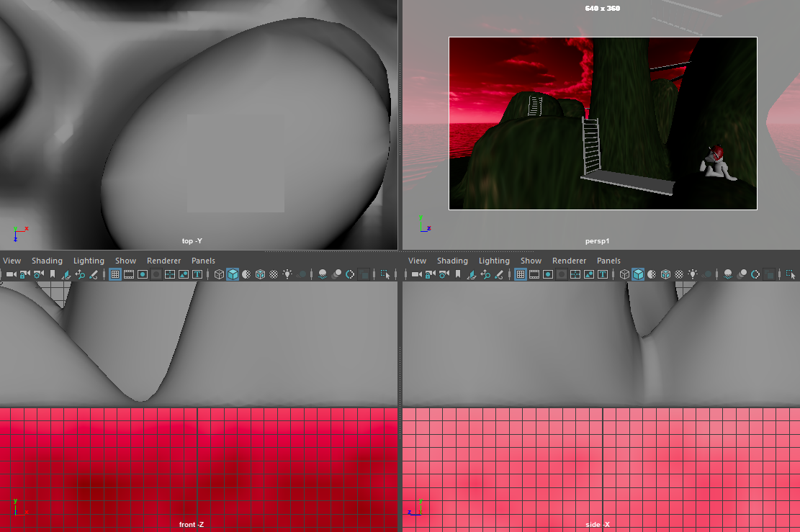Viewport: 800px width, 532px height.
Task: Open Shading menu in side panel
Action: (x=452, y=261)
